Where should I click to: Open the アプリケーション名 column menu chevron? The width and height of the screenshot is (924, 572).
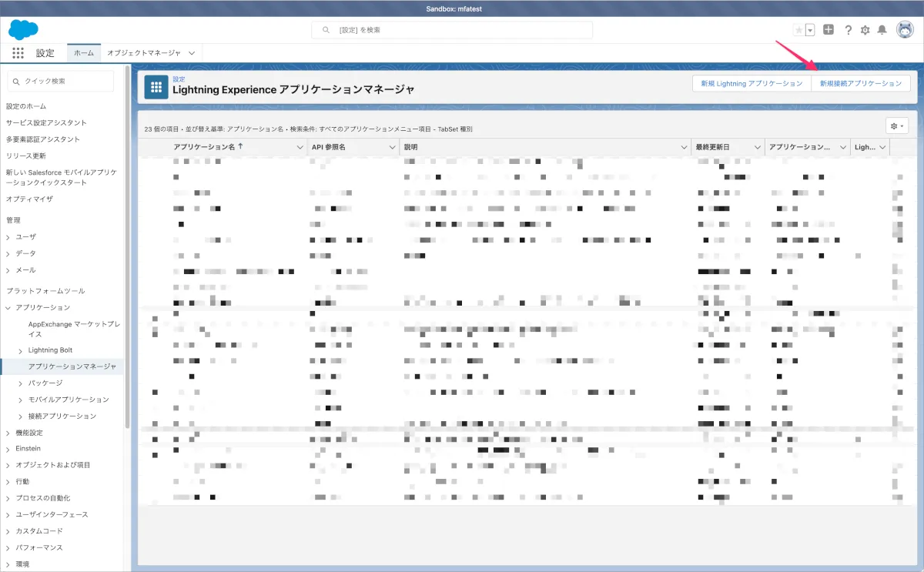(x=300, y=147)
